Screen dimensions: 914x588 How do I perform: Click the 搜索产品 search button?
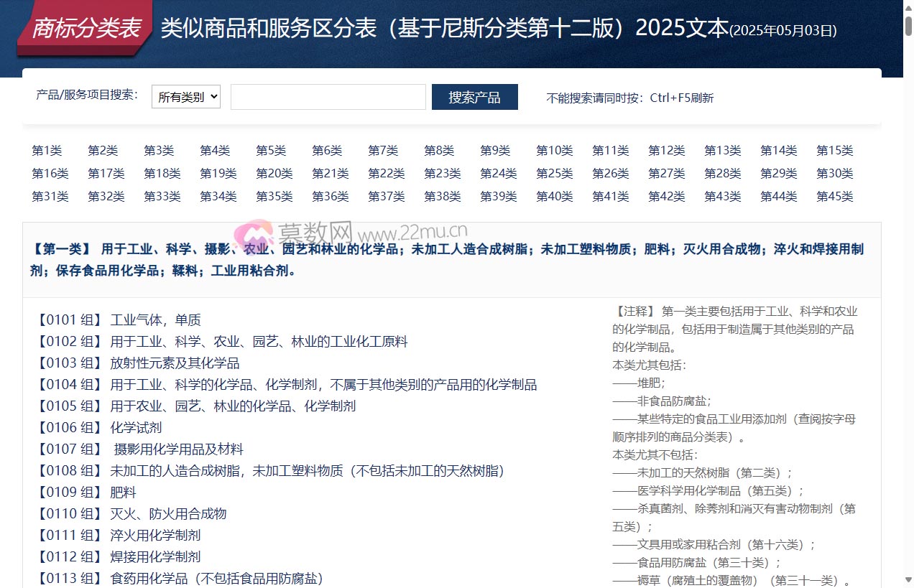474,97
